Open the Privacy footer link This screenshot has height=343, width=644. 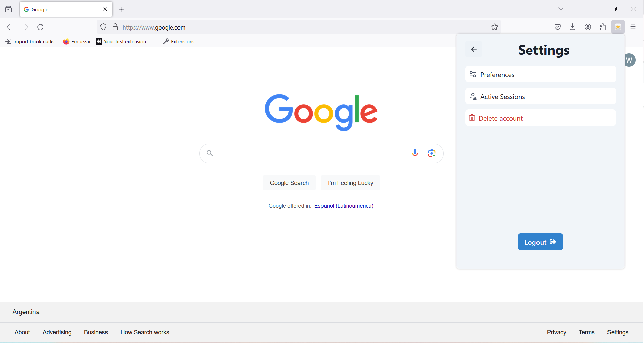coord(556,332)
